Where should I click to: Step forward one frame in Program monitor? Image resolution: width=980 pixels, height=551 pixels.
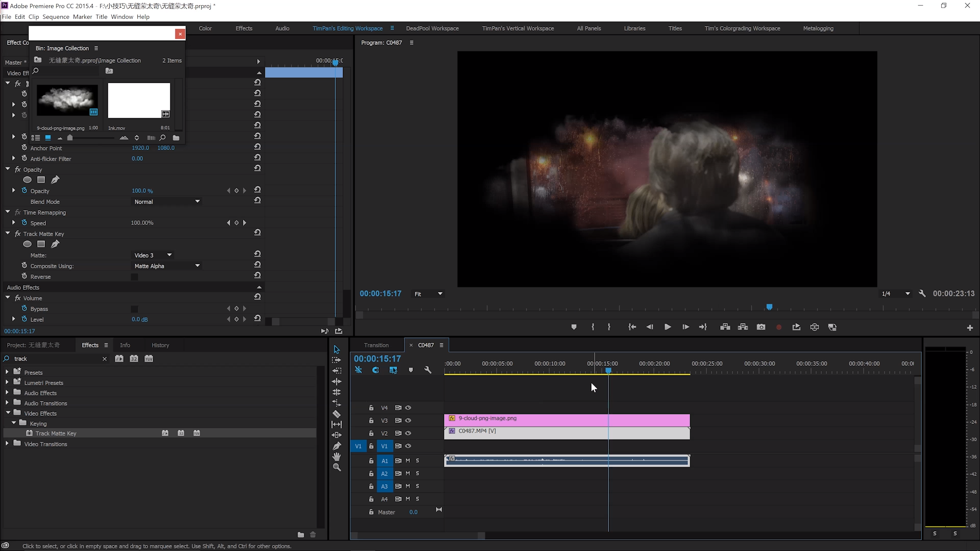click(685, 327)
